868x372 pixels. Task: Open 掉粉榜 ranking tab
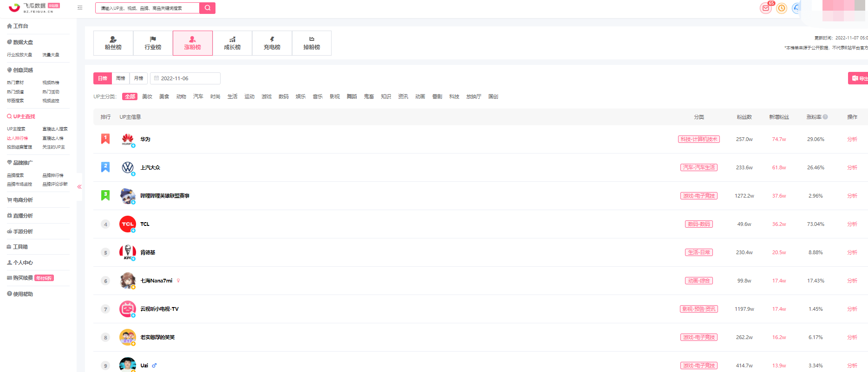pyautogui.click(x=312, y=43)
